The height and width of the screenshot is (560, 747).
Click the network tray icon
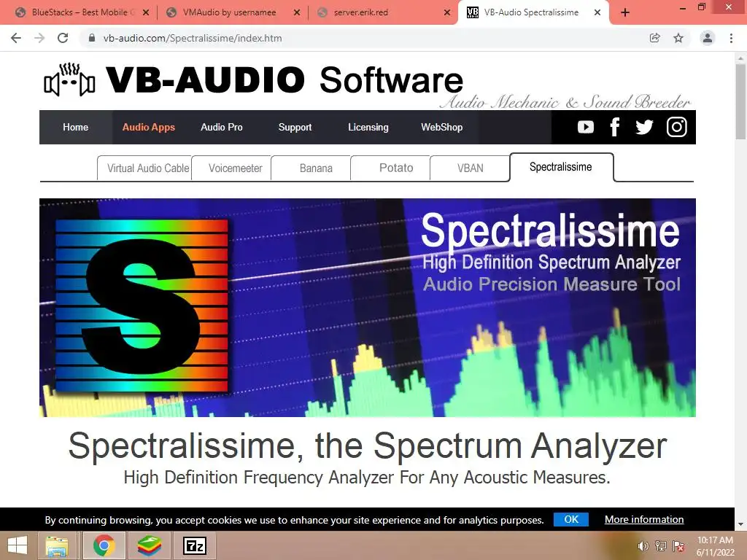click(661, 546)
